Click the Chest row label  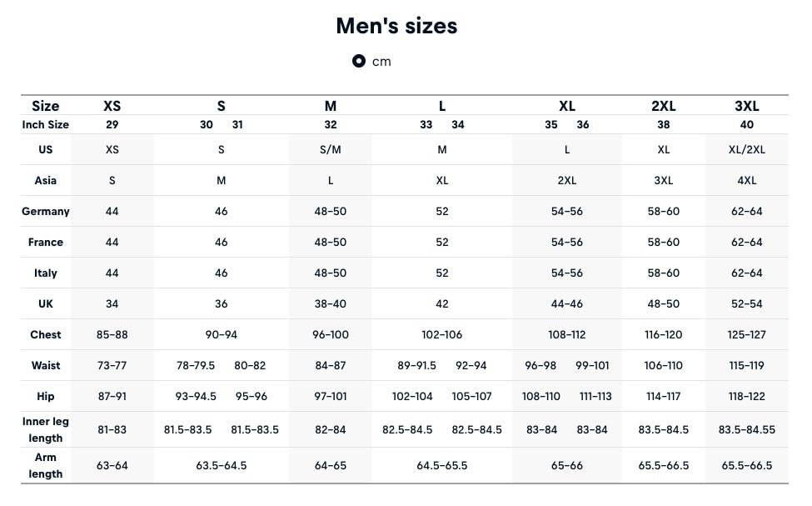[x=46, y=334]
